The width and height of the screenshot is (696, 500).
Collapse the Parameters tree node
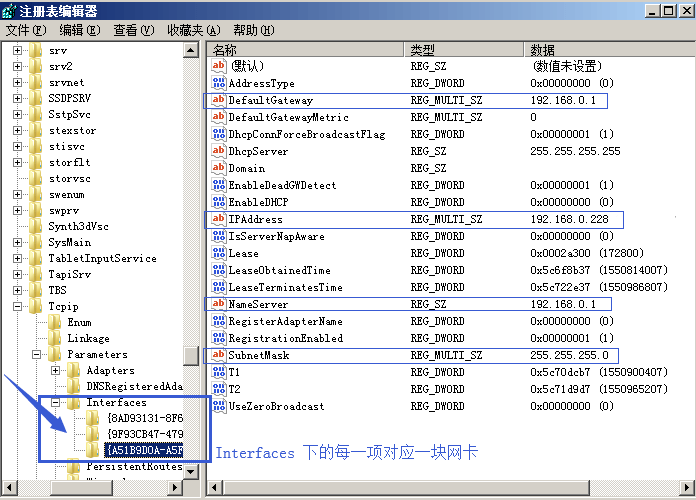[36, 355]
